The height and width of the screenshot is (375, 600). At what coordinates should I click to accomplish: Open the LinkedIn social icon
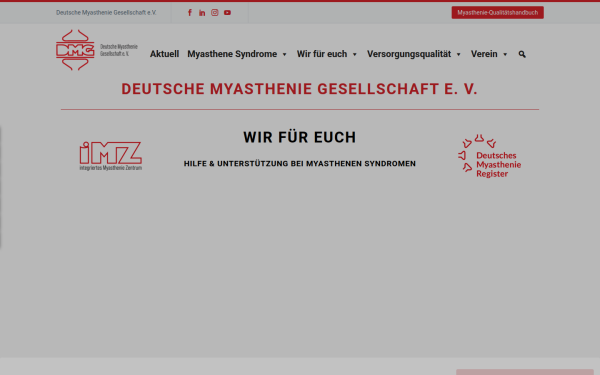202,13
